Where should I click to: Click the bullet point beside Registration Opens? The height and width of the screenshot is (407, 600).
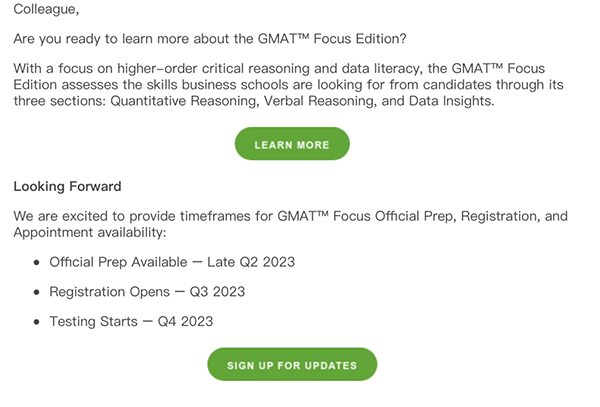click(35, 292)
